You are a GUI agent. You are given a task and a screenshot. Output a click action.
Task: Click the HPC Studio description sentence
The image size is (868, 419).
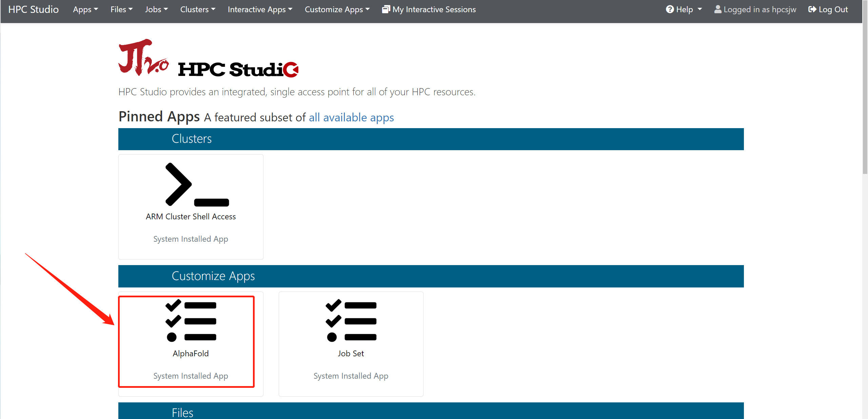click(x=297, y=92)
